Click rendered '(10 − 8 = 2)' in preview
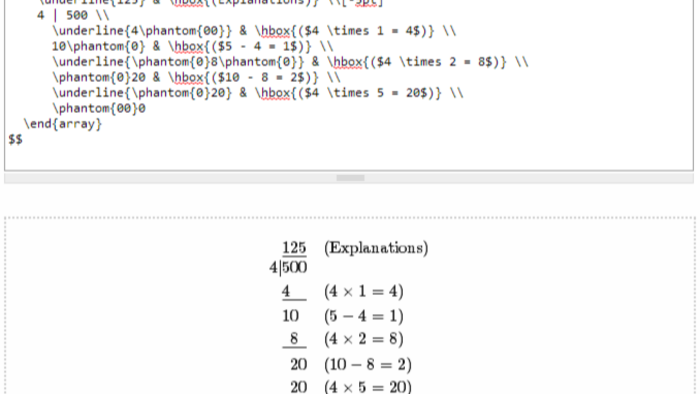Viewport: 700px width, 394px height. pos(368,365)
